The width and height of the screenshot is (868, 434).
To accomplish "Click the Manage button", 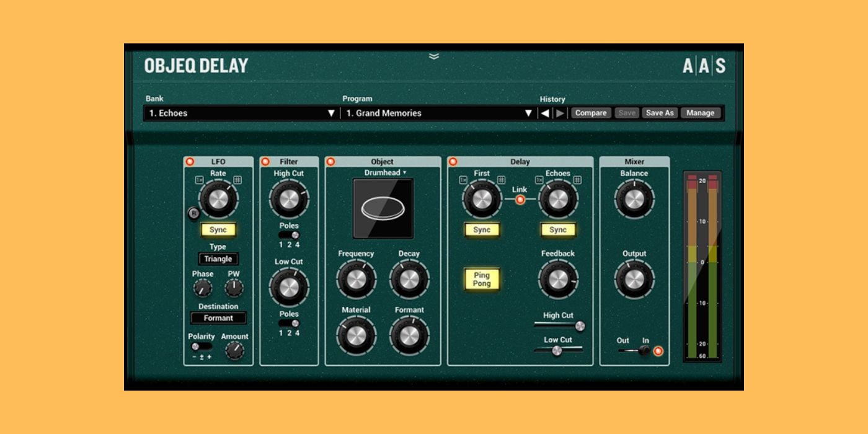I will 701,113.
